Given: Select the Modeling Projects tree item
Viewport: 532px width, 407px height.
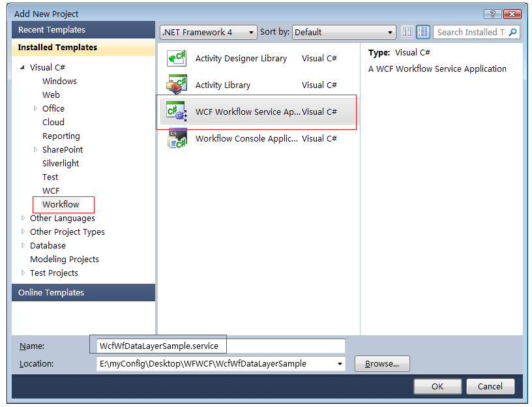Looking at the screenshot, I should coord(65,259).
